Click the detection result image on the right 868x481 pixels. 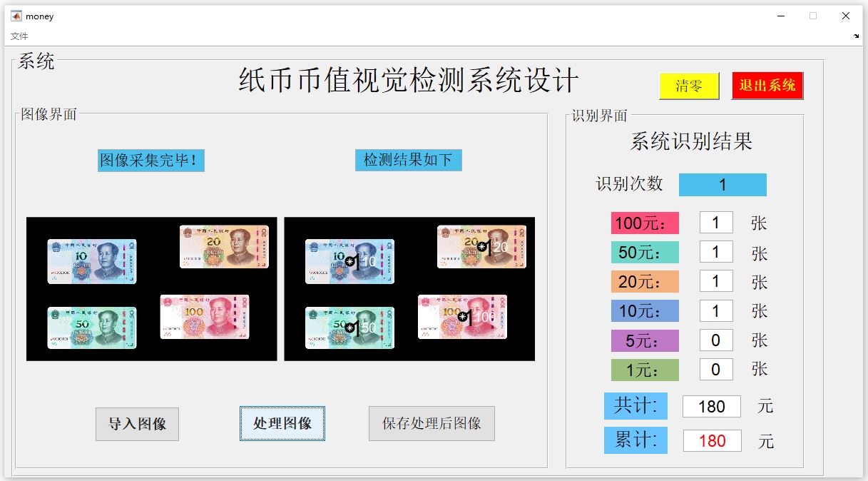(409, 289)
